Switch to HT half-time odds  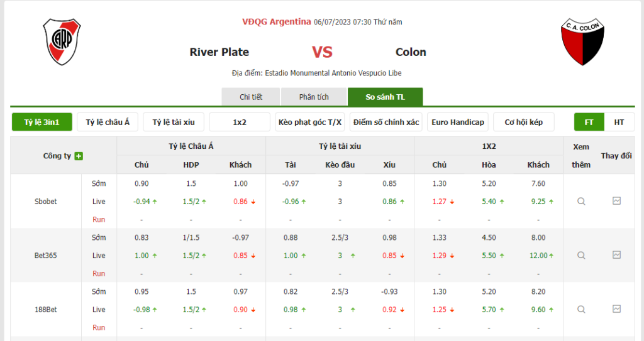tap(619, 122)
